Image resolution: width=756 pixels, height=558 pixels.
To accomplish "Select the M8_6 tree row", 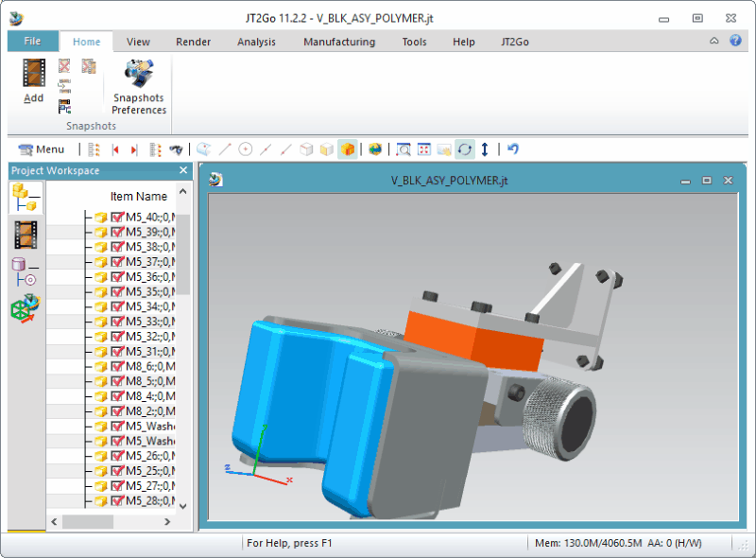I will coord(111,366).
